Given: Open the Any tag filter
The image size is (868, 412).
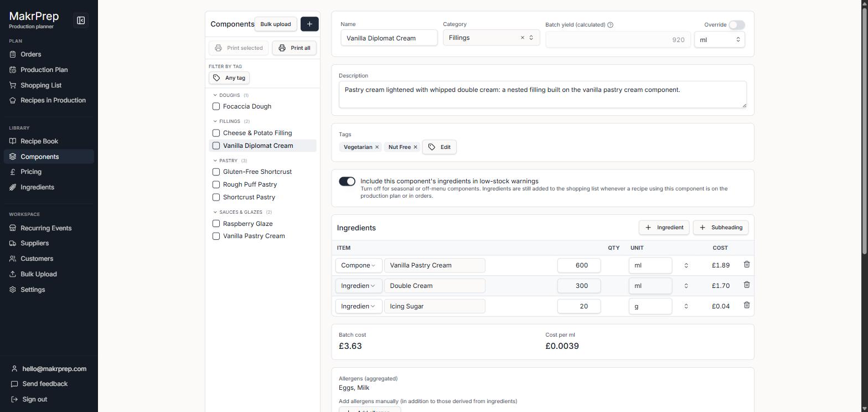Looking at the screenshot, I should point(229,78).
